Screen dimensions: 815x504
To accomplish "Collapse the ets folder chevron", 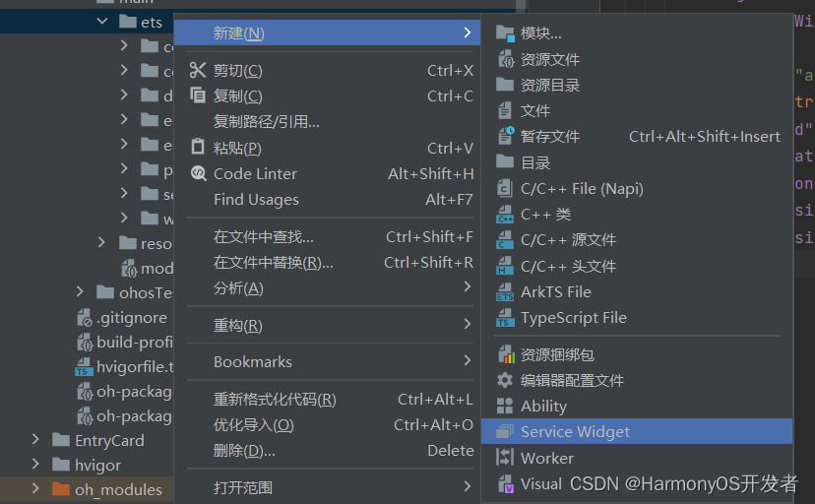I will point(102,22).
